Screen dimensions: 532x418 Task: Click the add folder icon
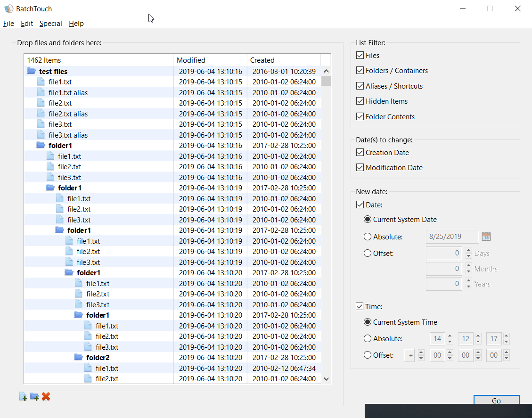(x=34, y=397)
